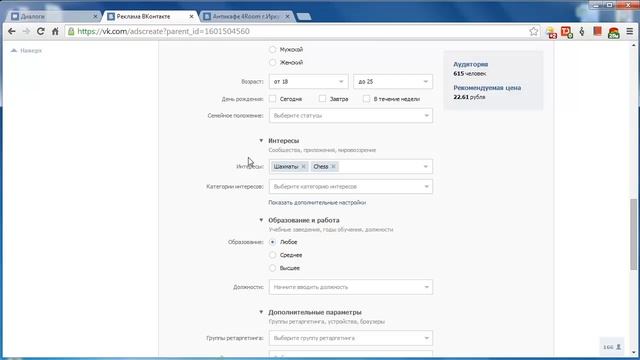Click the scrollbar up arrow
Screen dimensions: 640x360
click(633, 46)
